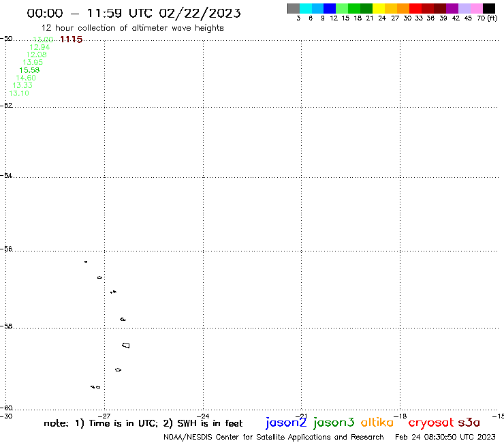Click the wave height value 13.10
Image resolution: width=504 pixels, height=443 pixels.
tap(19, 93)
